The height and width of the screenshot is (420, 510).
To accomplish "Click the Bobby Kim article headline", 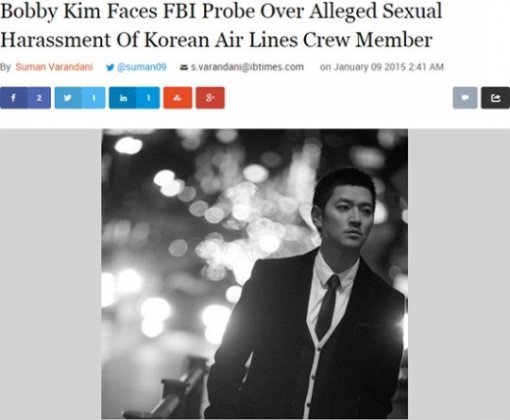I will pos(221,25).
